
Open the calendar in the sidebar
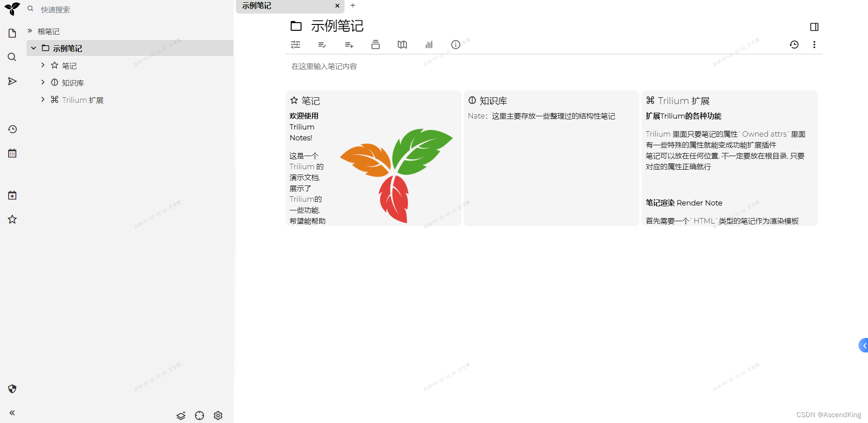pos(12,153)
